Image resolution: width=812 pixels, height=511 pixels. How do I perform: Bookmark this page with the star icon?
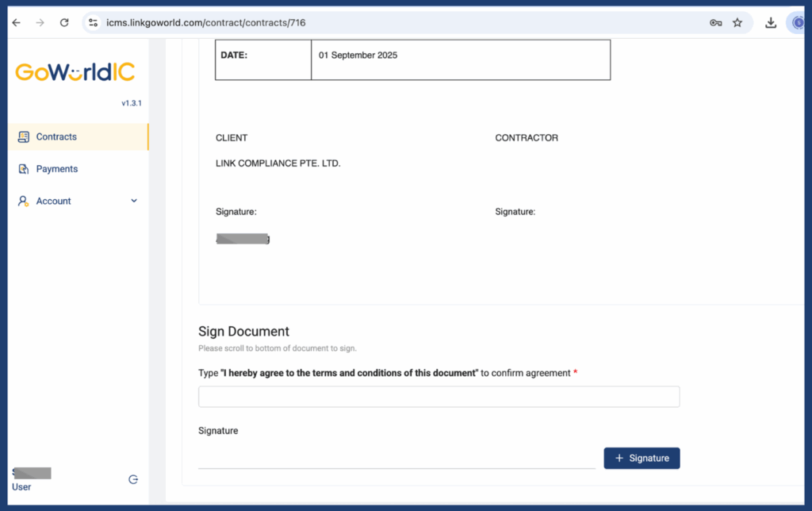[737, 23]
